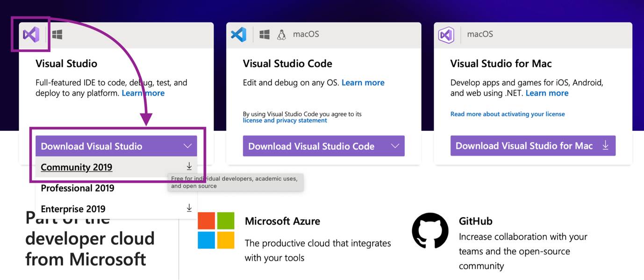Click the Visual Studio for Mac logo icon
The image size is (644, 280).
[x=446, y=35]
